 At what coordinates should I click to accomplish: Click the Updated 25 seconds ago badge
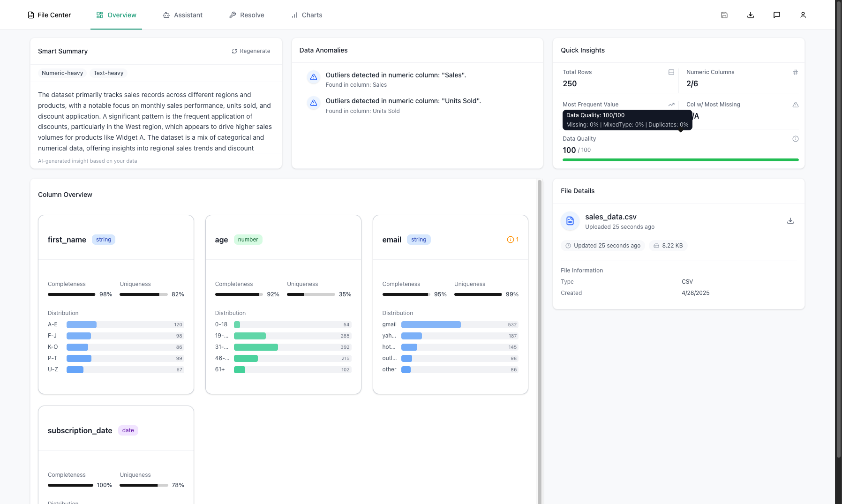click(603, 246)
